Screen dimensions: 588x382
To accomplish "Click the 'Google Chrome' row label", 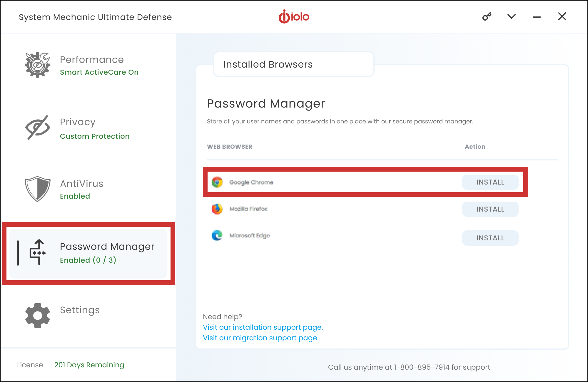I will tap(251, 182).
